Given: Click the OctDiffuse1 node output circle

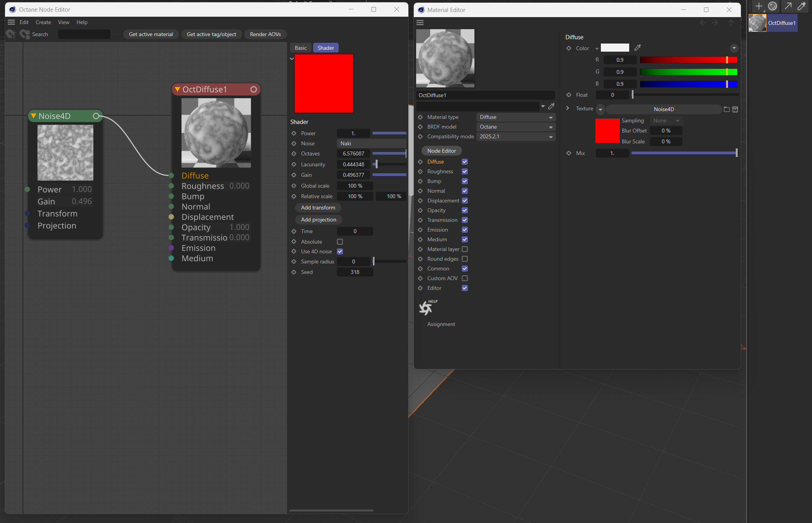Looking at the screenshot, I should click(x=254, y=89).
